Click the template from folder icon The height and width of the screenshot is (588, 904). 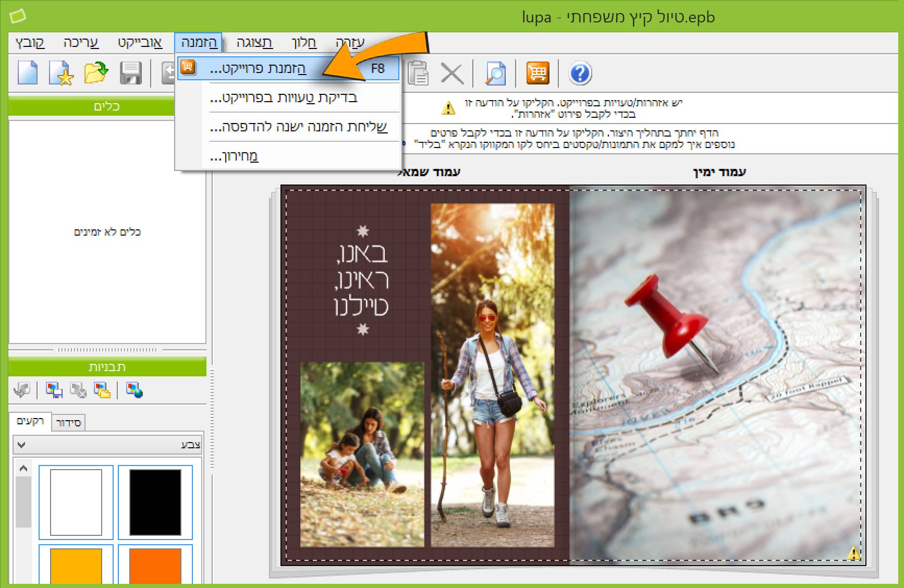102,390
